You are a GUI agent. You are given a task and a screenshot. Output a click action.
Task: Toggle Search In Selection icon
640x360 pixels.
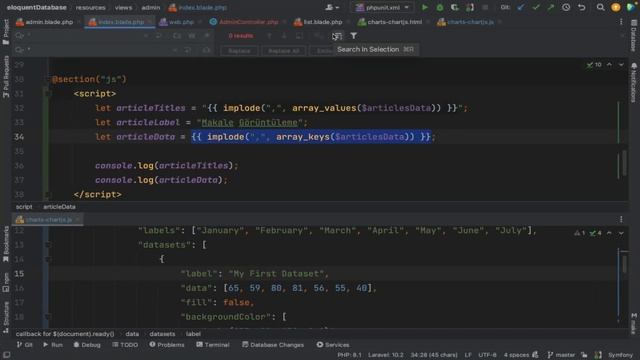coord(337,36)
